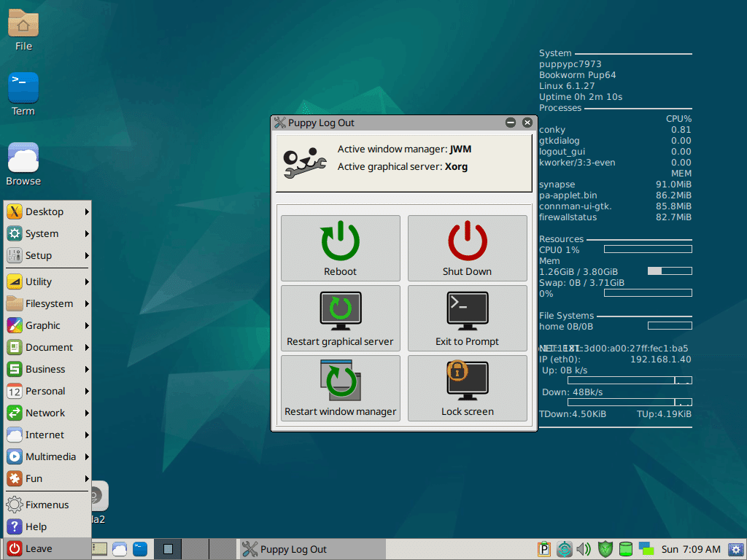Click the Multimedia play icon
Image resolution: width=747 pixels, height=560 pixels.
pos(15,456)
